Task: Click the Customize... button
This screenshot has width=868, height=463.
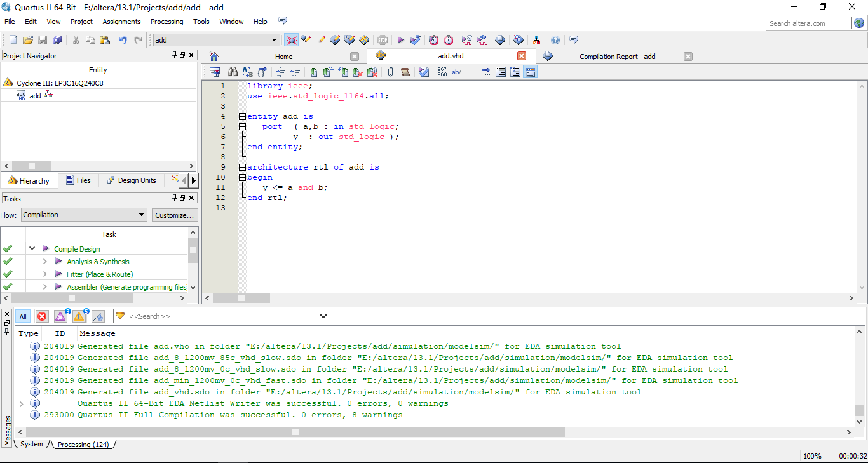Action: click(175, 215)
